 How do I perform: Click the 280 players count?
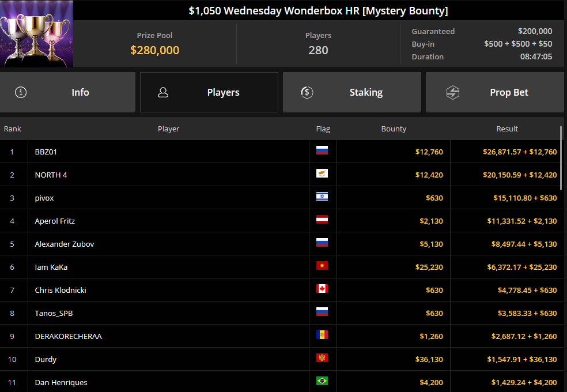click(318, 50)
